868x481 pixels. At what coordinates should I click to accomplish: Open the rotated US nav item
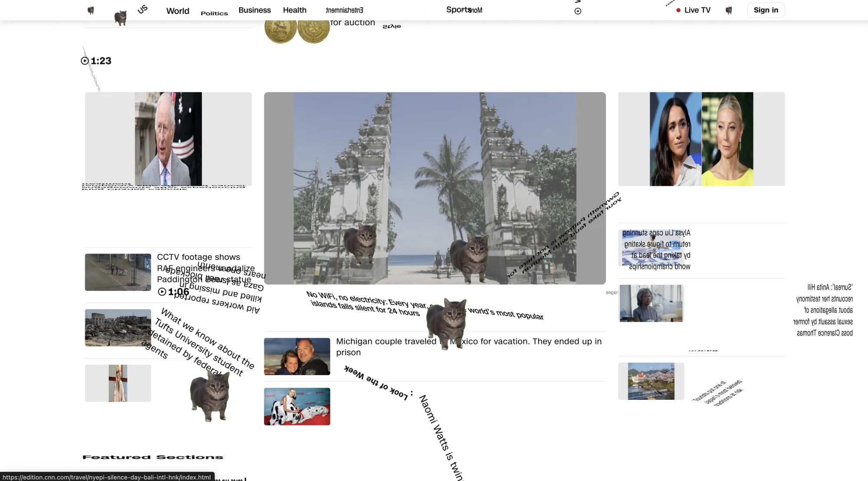142,10
